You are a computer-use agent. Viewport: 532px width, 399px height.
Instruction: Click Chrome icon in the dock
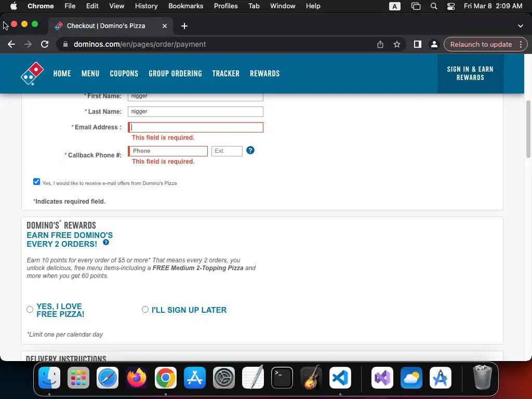click(166, 378)
